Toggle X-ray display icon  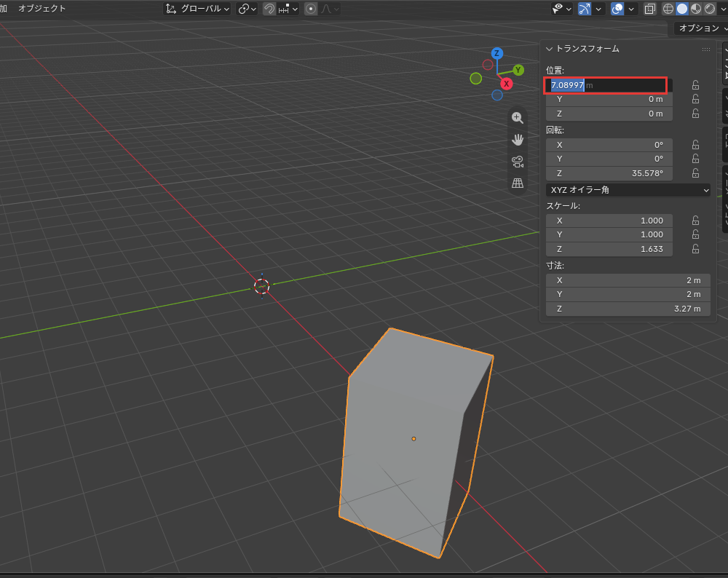tap(650, 9)
